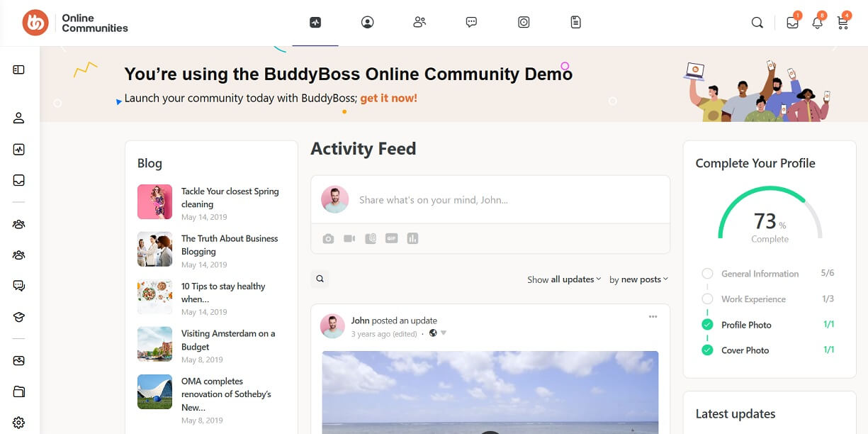Expand the 'Show all updates' filter dropdown

pos(564,279)
